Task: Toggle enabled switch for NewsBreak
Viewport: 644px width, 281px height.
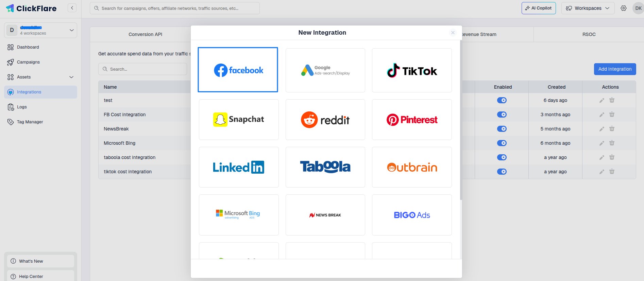Action: [x=502, y=129]
